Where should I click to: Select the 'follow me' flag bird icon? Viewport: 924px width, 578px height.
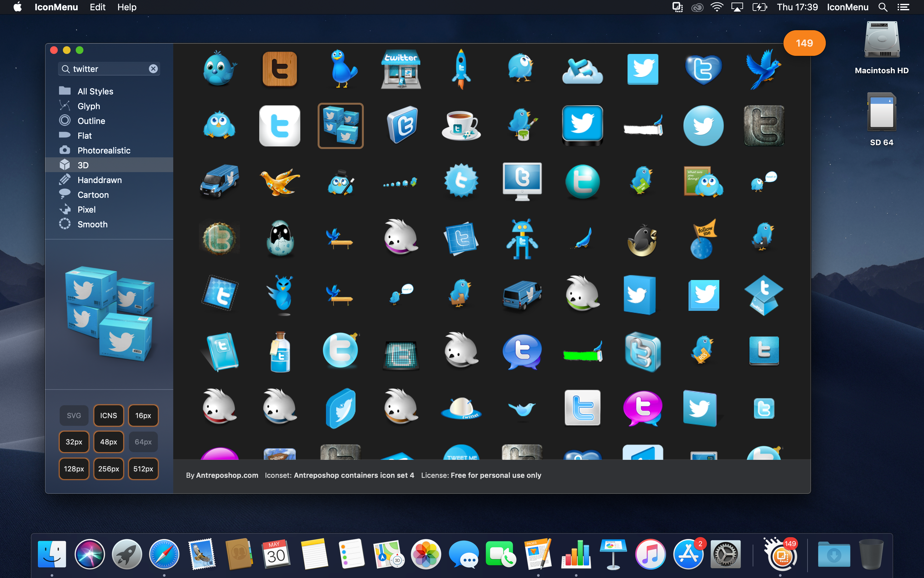point(703,239)
